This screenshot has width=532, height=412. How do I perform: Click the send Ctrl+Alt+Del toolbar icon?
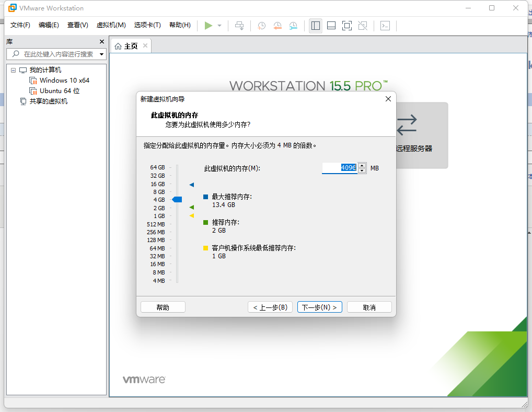point(239,26)
